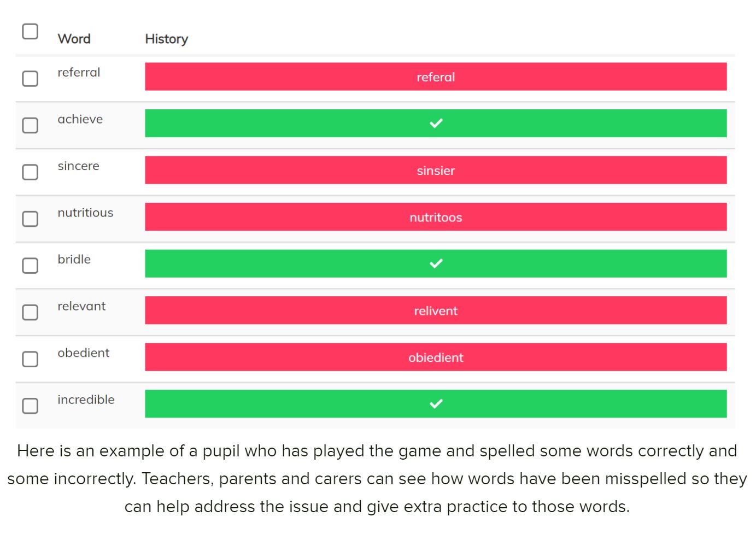
Task: Open the red 'sinsier' history bar
Action: coord(436,171)
